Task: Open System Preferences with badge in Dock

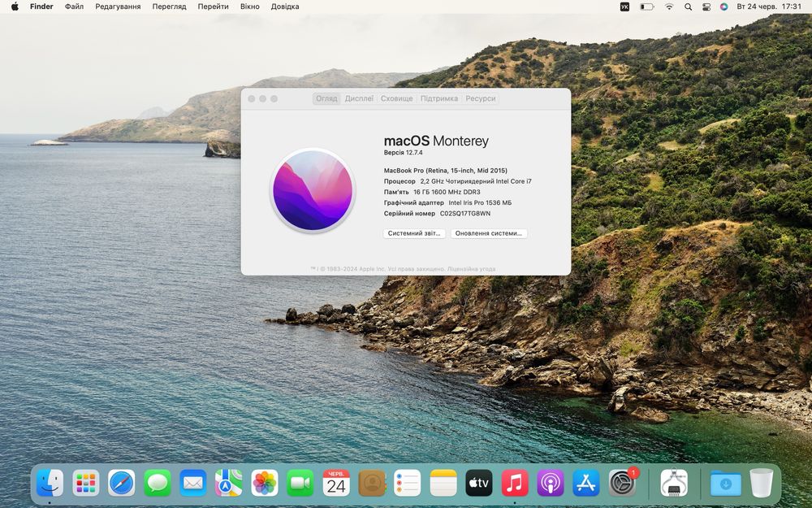Action: 623,483
